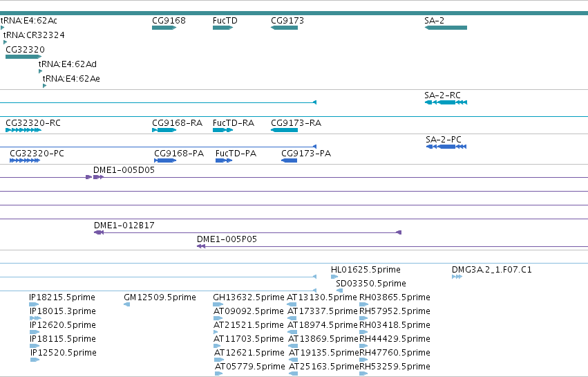Viewport: 588px width, 377px height.
Task: Select the SA-2-PC coding feature
Action: pos(446,147)
